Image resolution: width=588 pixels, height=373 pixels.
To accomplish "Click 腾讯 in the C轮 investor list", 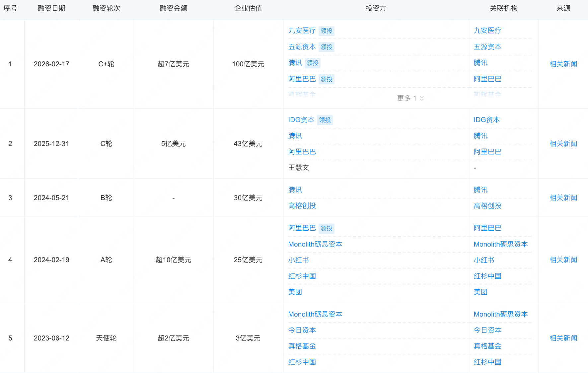I will (295, 135).
